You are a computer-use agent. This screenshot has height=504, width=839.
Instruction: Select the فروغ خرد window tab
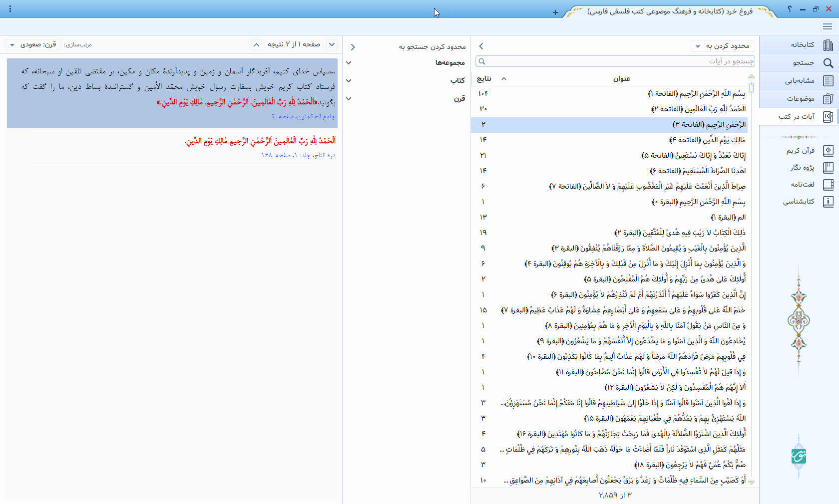[670, 11]
